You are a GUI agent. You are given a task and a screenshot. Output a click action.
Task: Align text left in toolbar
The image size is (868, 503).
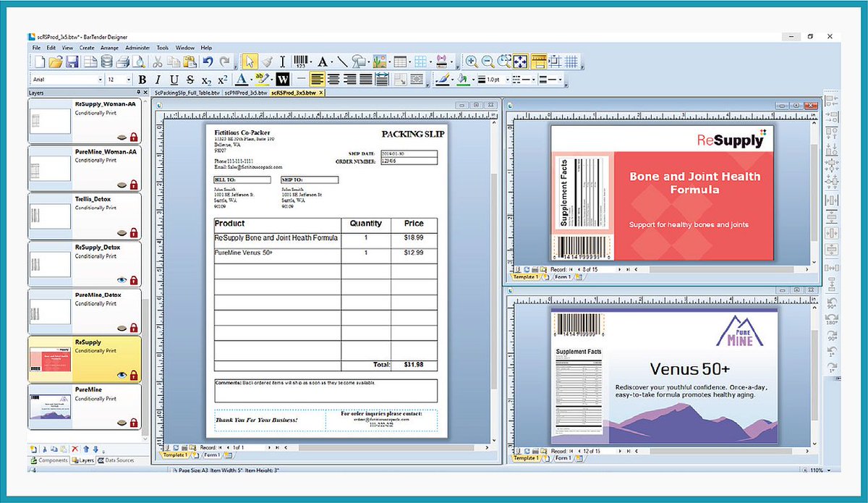tap(318, 80)
